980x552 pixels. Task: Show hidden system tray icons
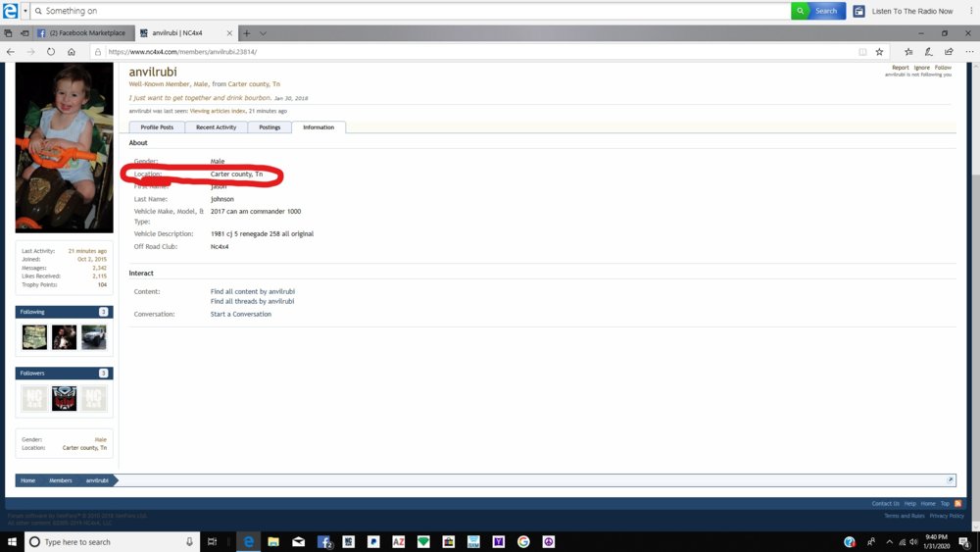(889, 541)
